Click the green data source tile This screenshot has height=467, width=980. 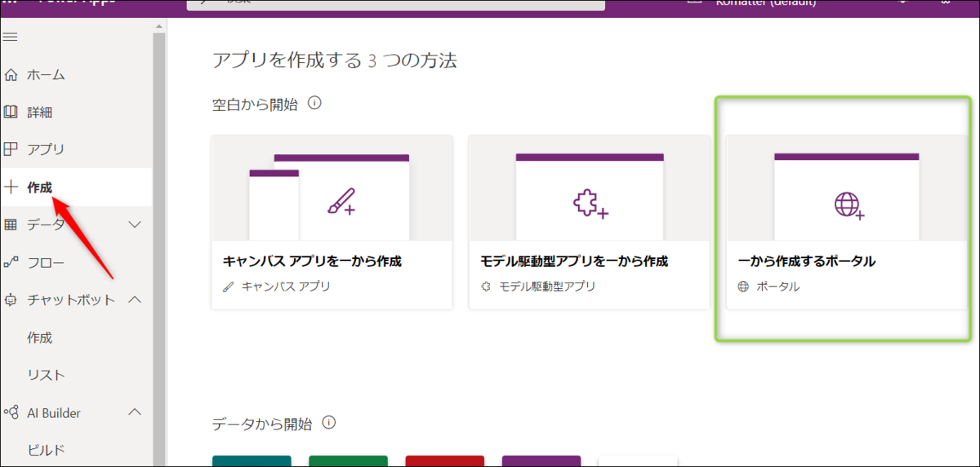click(348, 461)
